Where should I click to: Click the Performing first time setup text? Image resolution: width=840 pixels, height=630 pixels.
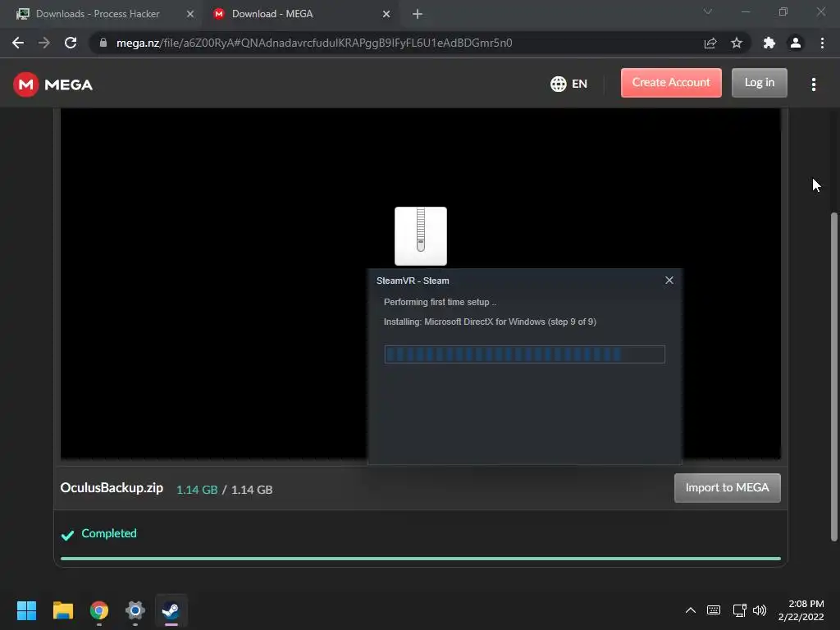click(440, 302)
